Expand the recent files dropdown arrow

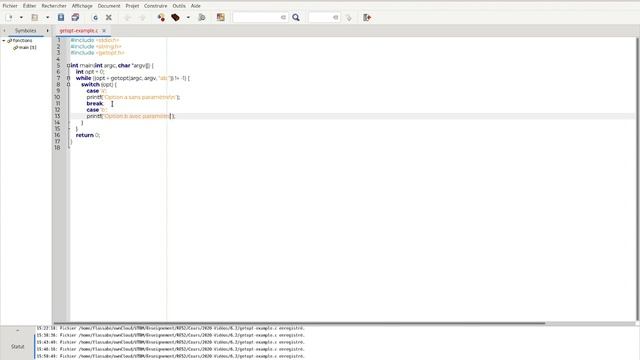47,18
